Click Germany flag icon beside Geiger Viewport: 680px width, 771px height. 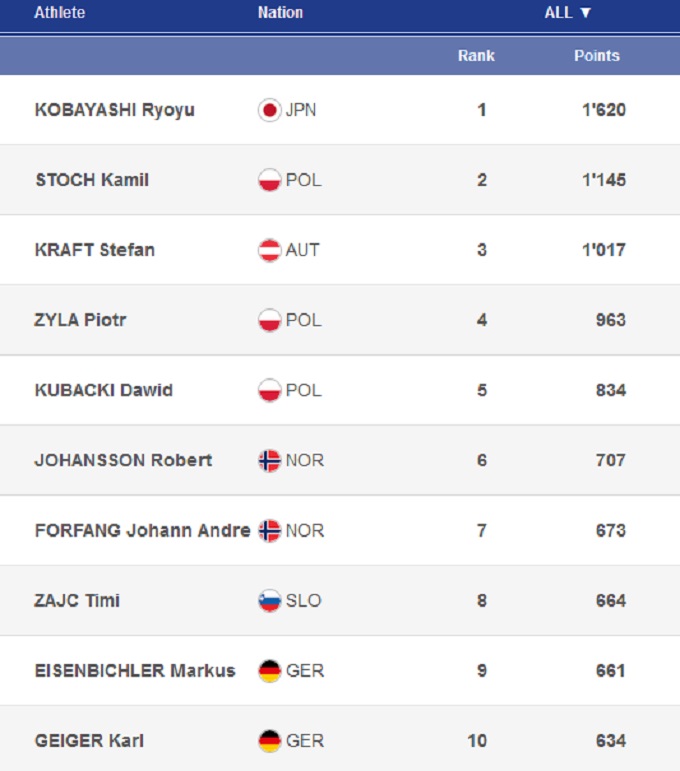tap(269, 741)
